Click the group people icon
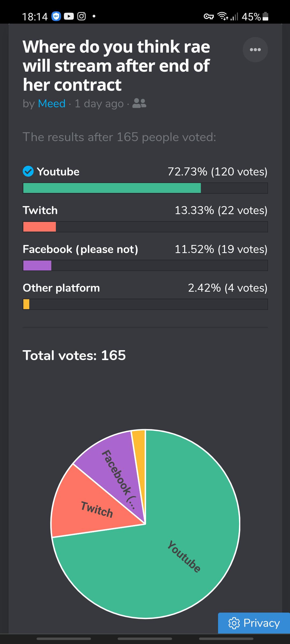The height and width of the screenshot is (644, 290). [139, 103]
